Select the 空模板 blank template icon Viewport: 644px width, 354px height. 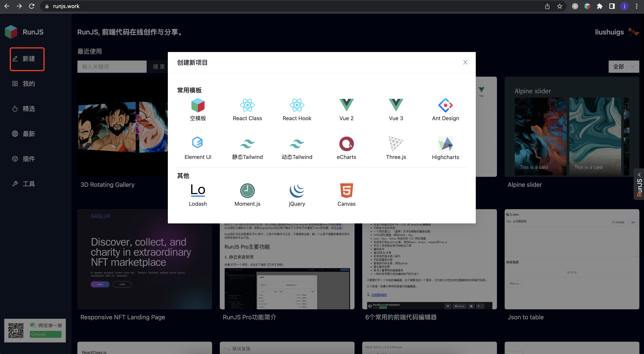[x=198, y=105]
